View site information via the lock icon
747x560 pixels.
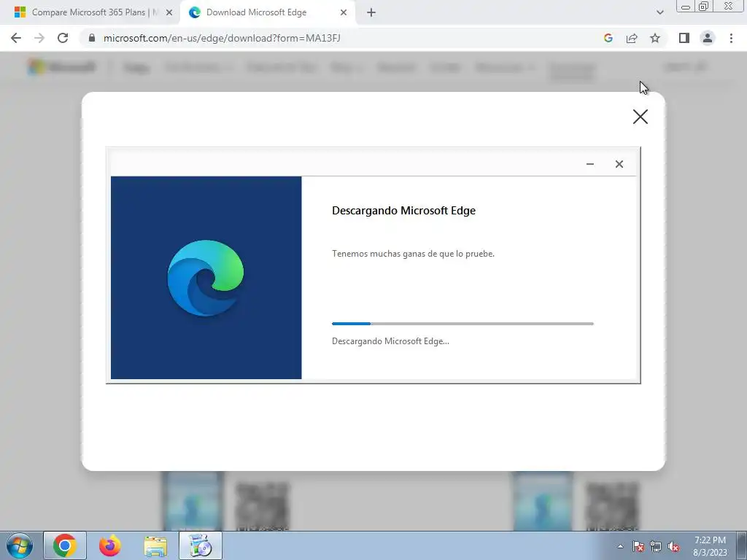pos(92,38)
